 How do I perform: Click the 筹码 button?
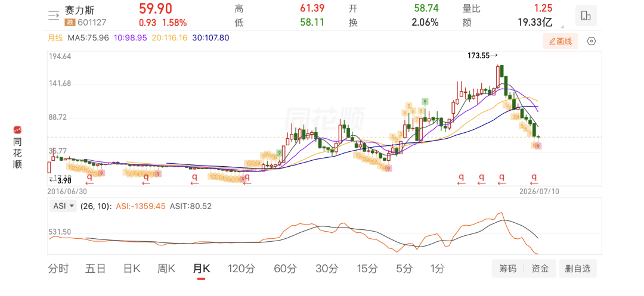(x=507, y=269)
